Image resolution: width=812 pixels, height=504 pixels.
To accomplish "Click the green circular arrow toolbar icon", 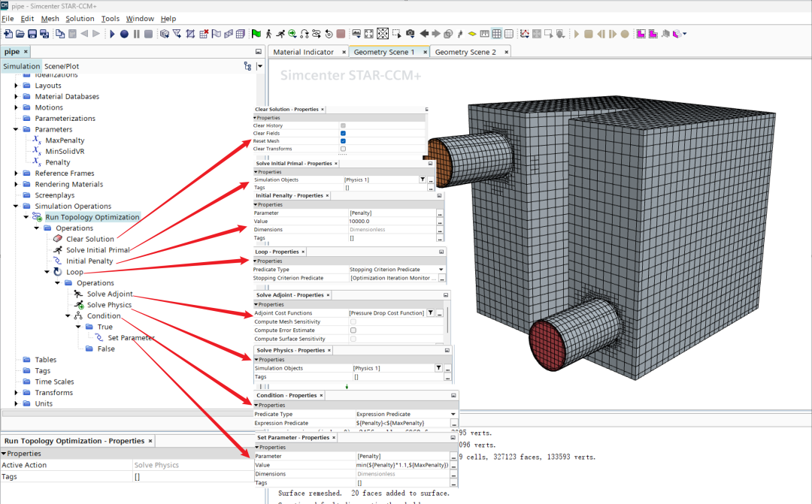I will pos(292,34).
